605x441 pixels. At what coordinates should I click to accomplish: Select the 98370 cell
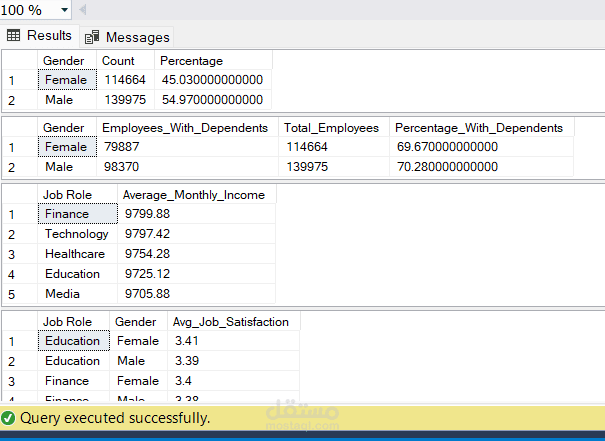188,167
